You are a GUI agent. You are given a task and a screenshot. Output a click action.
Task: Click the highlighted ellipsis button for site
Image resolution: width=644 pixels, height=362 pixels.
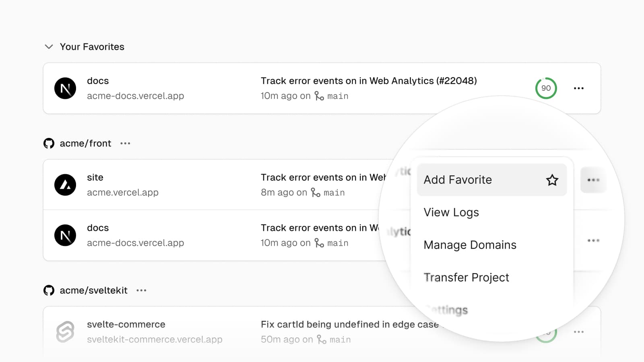tap(593, 180)
